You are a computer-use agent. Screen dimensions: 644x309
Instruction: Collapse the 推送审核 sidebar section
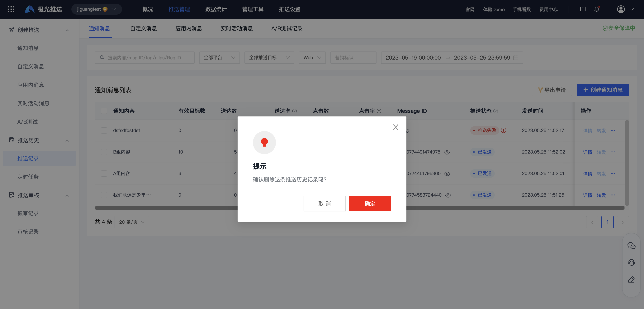[x=67, y=195]
